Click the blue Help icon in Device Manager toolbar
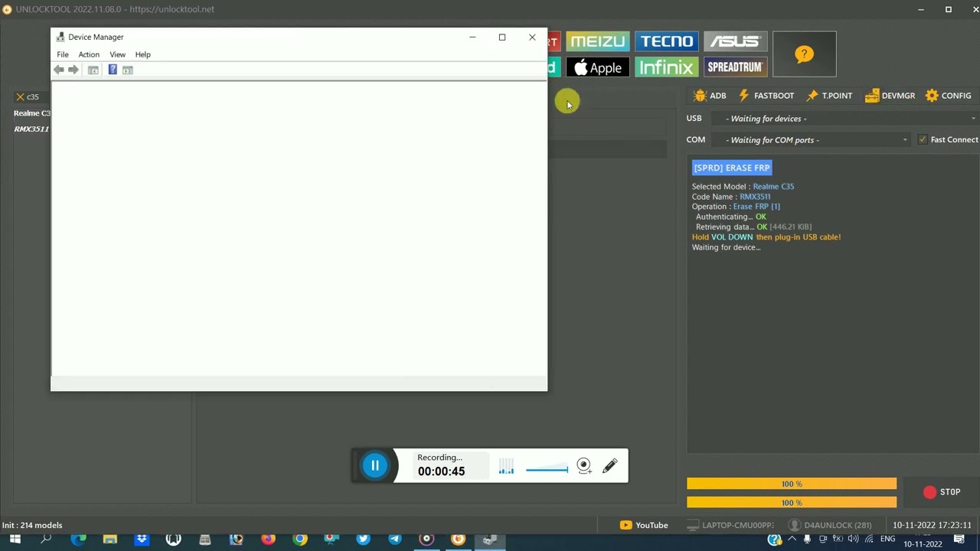The height and width of the screenshot is (551, 980). (113, 70)
